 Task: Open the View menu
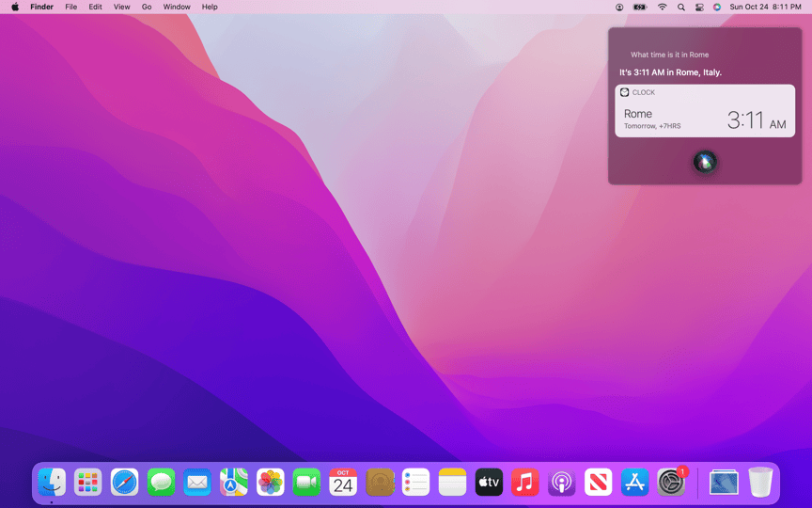coord(121,7)
